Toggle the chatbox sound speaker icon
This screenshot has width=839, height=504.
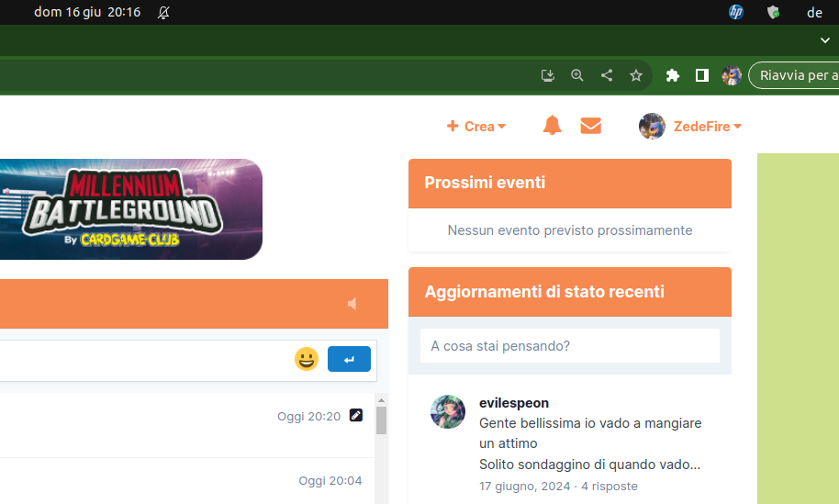tap(352, 304)
